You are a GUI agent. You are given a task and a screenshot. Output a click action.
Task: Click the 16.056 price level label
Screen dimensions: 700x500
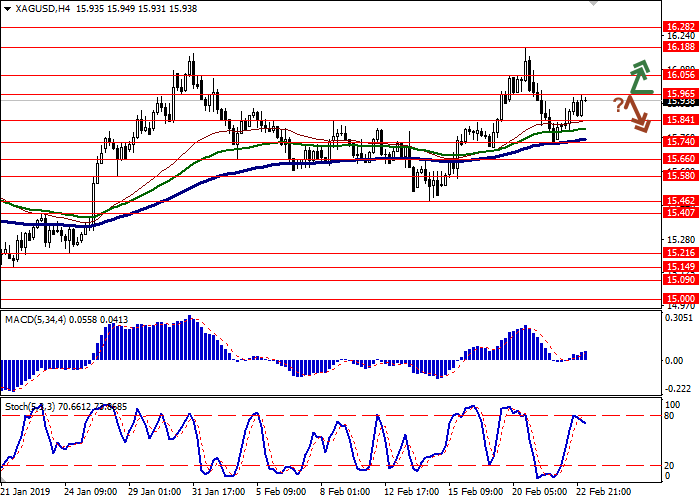679,74
